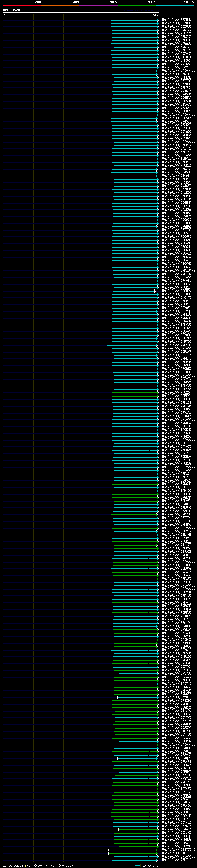
Task: Select hit 'UniRef100_Q48779-2'
Action: pos(179,850)
